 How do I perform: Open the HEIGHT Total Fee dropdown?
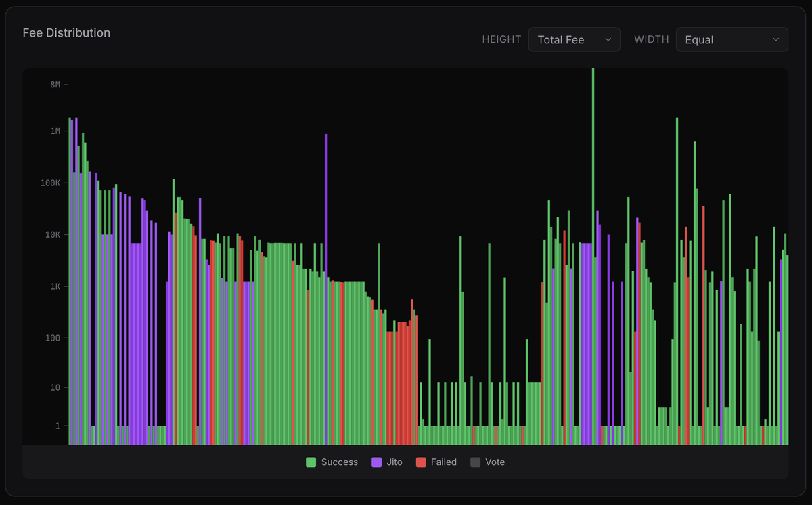574,39
